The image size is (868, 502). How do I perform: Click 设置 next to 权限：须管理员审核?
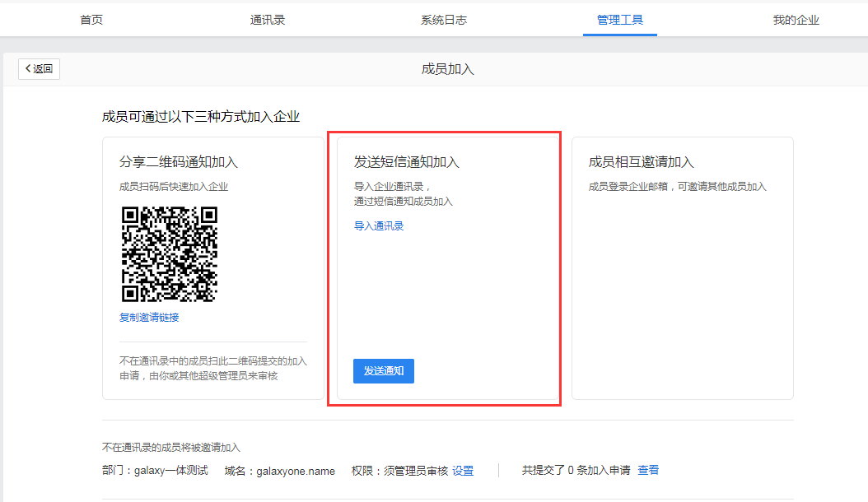click(462, 471)
